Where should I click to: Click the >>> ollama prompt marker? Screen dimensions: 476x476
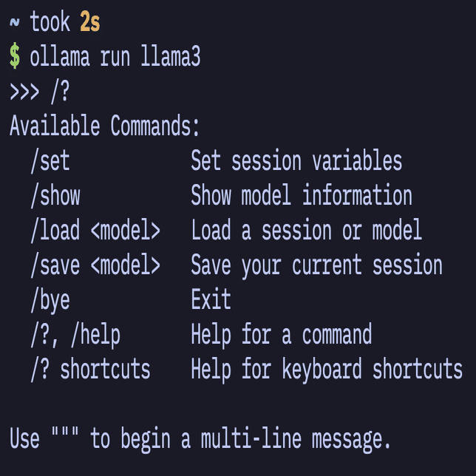24,92
